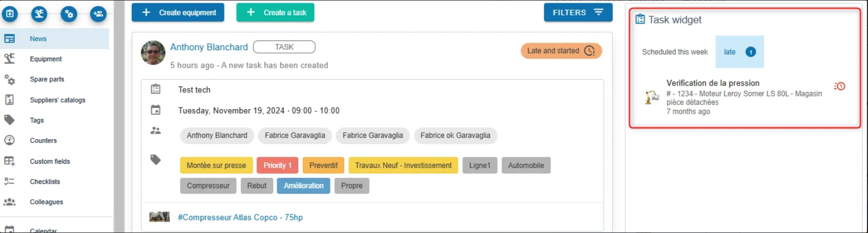Viewport: 868px width, 233px height.
Task: Select the Checklists sidebar entry
Action: point(45,182)
